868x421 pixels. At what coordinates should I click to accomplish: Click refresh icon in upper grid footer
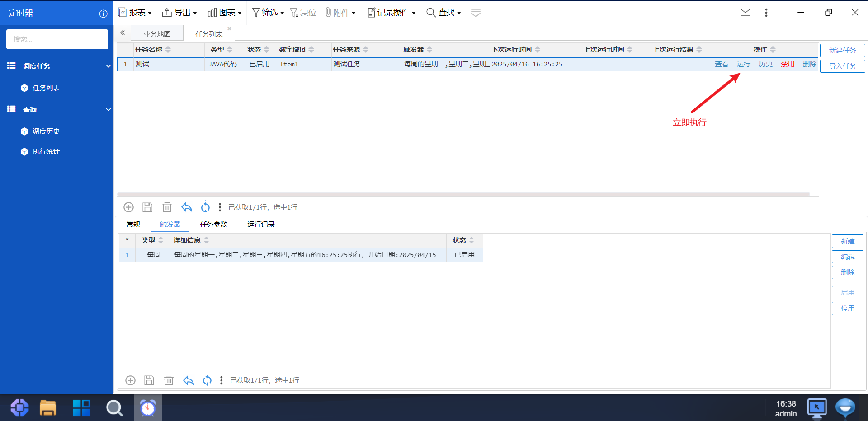(205, 207)
